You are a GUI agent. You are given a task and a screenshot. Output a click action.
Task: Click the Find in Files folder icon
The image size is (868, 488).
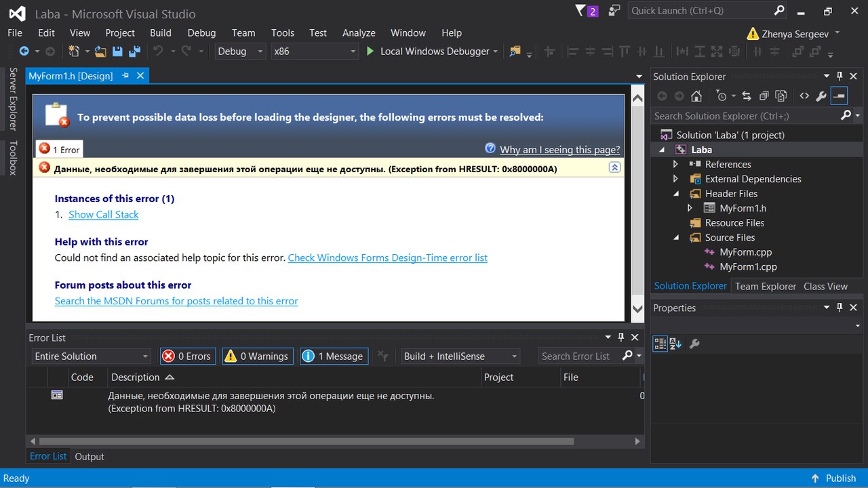[x=515, y=52]
